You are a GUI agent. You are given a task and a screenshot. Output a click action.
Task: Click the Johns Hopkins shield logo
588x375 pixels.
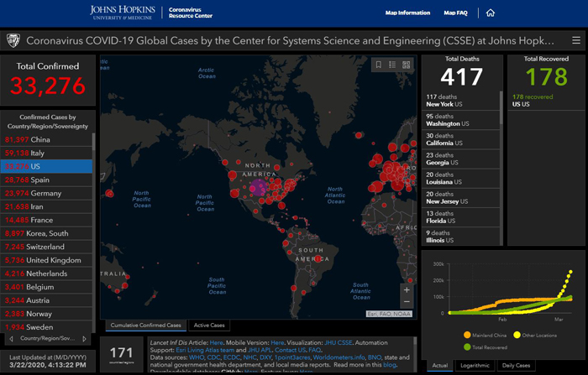[x=13, y=40]
